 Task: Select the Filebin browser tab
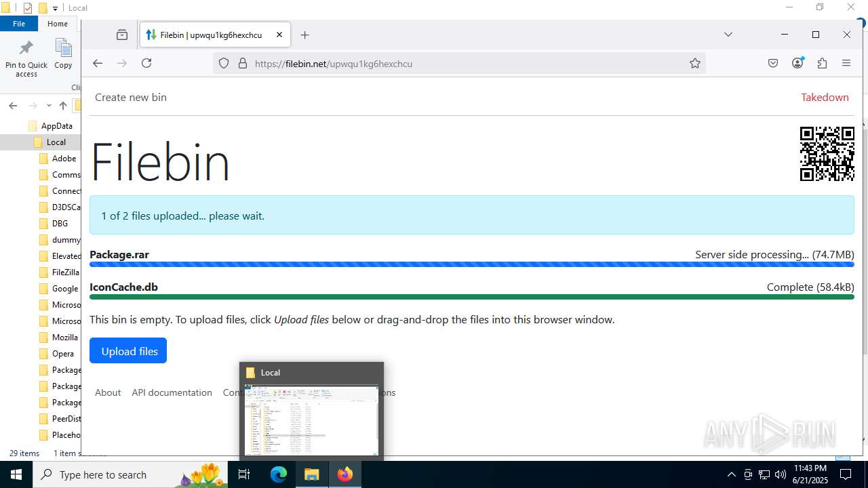click(215, 35)
